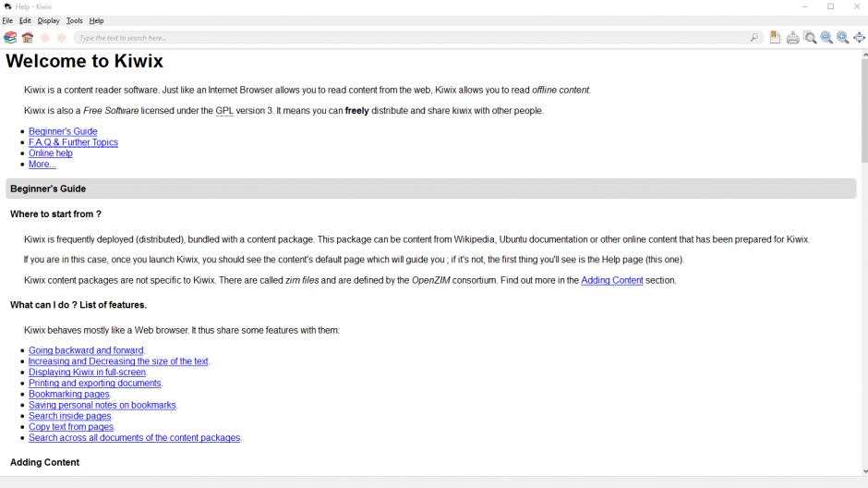Screen dimensions: 868x488
Task: Go to the home page icon
Action: pyautogui.click(x=28, y=38)
